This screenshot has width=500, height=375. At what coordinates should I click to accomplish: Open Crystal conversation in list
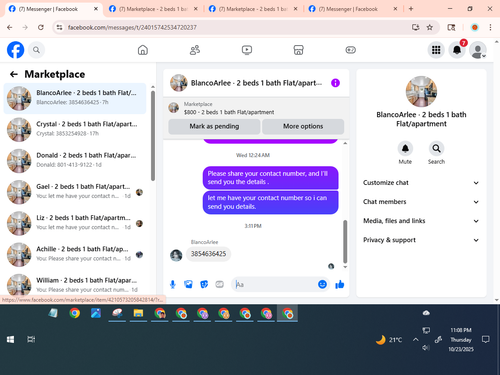point(75,129)
